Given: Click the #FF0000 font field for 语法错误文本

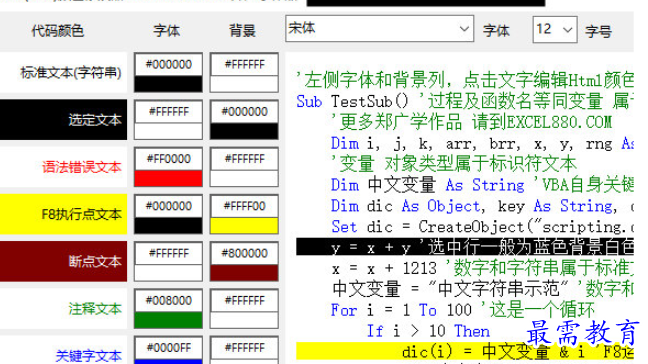Looking at the screenshot, I should [x=169, y=159].
